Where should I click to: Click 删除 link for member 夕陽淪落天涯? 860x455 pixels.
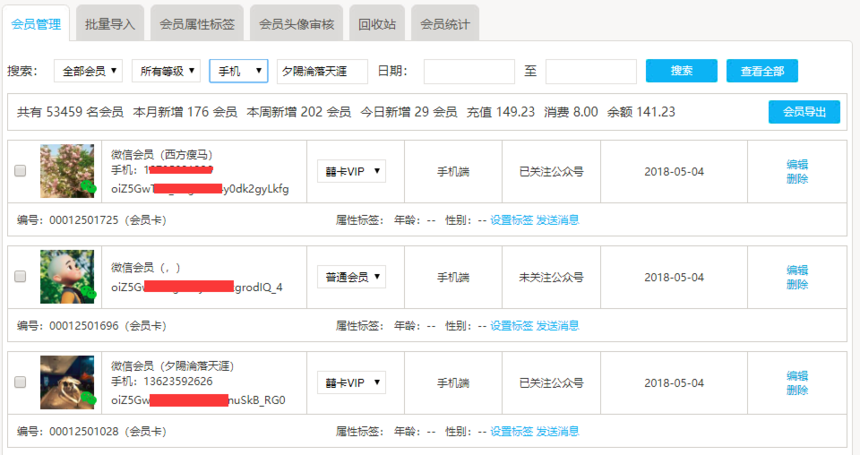tap(797, 390)
